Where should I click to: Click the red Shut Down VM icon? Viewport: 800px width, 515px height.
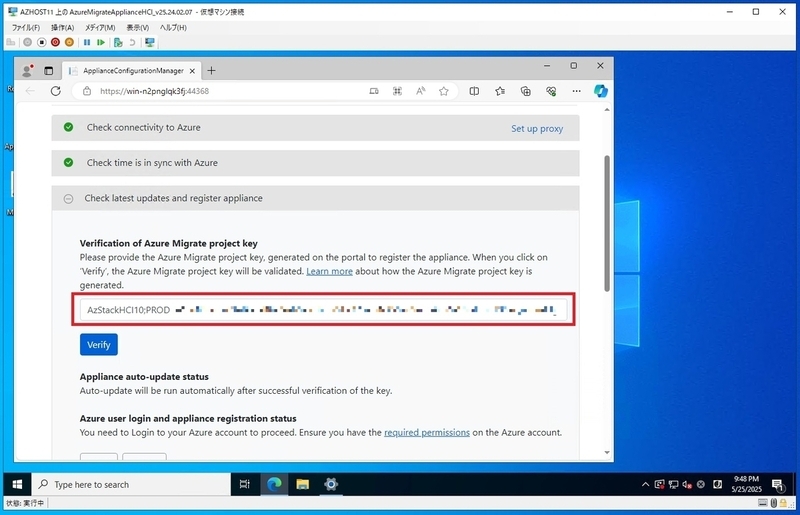click(x=55, y=42)
